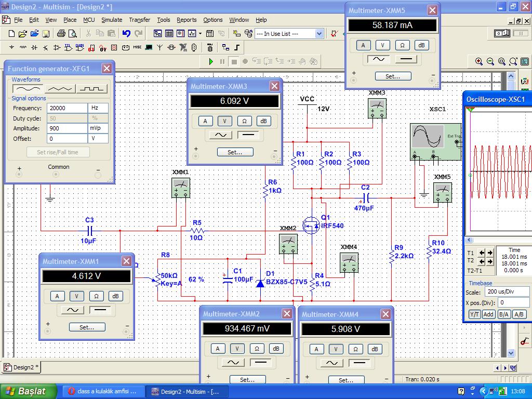Click the Undo arrow in the toolbar
The width and height of the screenshot is (532, 399).
(x=126, y=34)
